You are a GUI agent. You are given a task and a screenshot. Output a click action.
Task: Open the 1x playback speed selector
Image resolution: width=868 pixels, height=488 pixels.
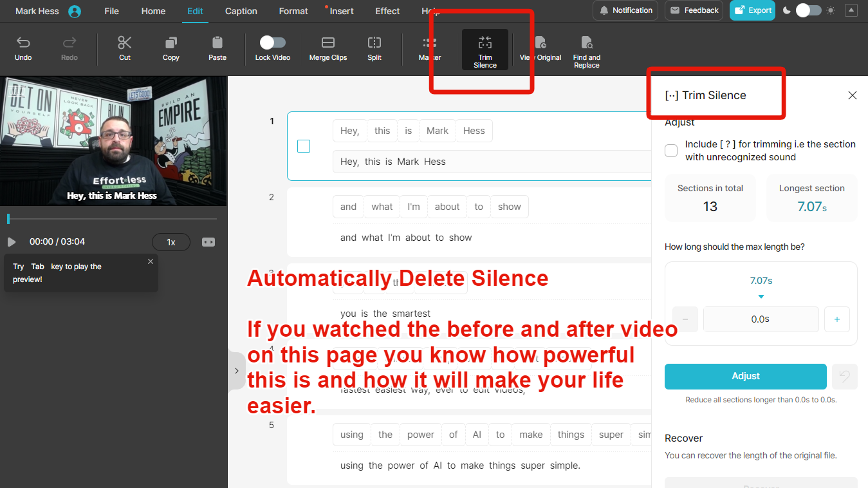point(171,242)
